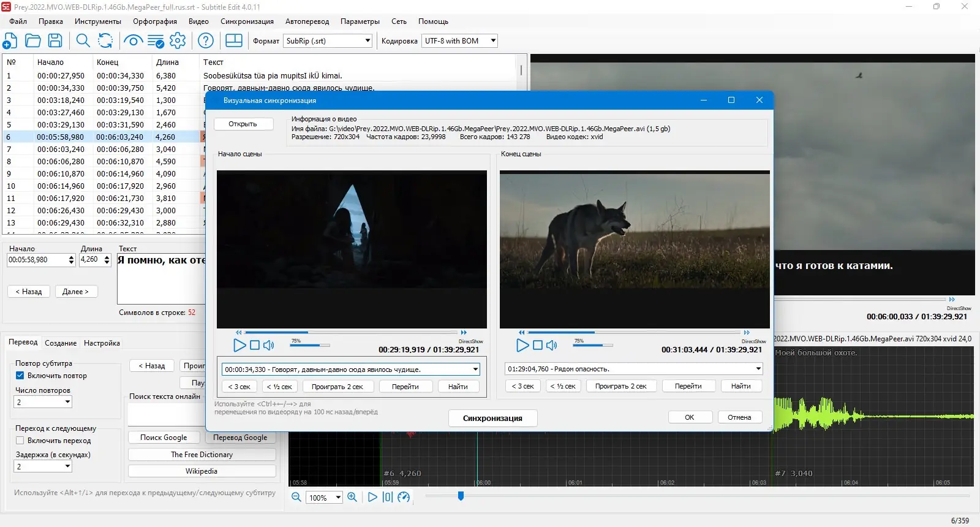Expand the 'Число повторов' dropdown
Image resolution: width=980 pixels, height=527 pixels.
click(x=67, y=402)
